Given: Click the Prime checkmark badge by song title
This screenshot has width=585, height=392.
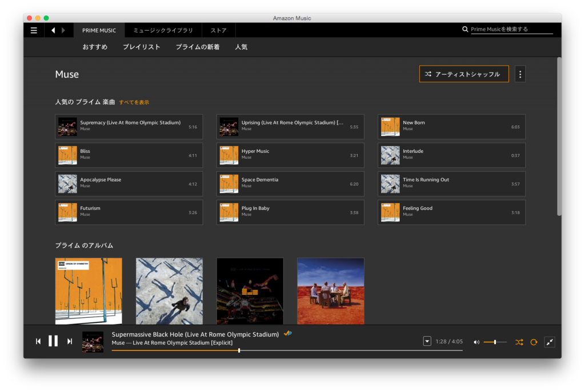Looking at the screenshot, I should [288, 333].
